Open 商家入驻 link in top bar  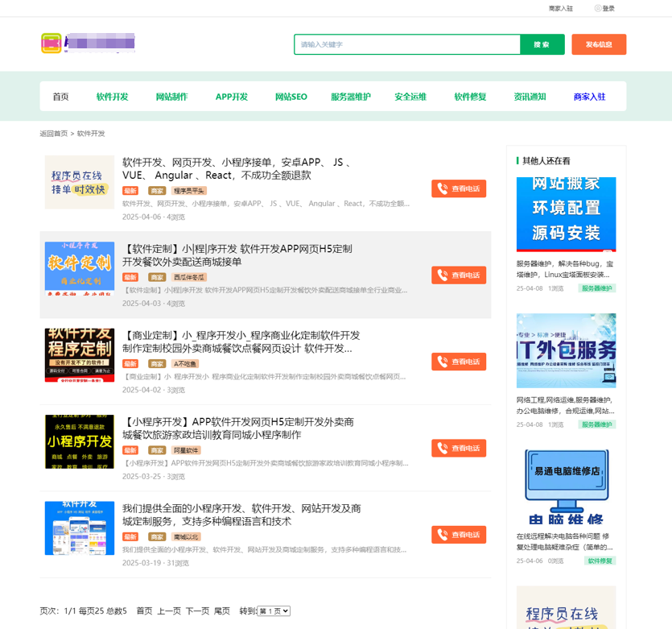coord(561,9)
